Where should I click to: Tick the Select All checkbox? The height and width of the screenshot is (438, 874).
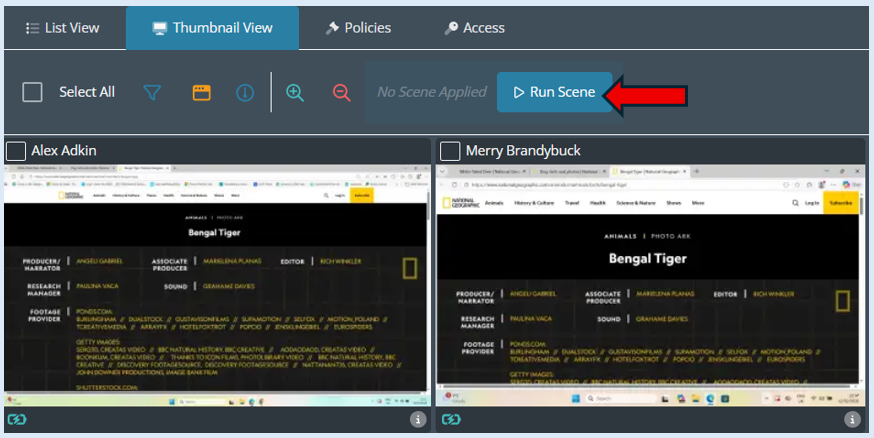pos(32,92)
